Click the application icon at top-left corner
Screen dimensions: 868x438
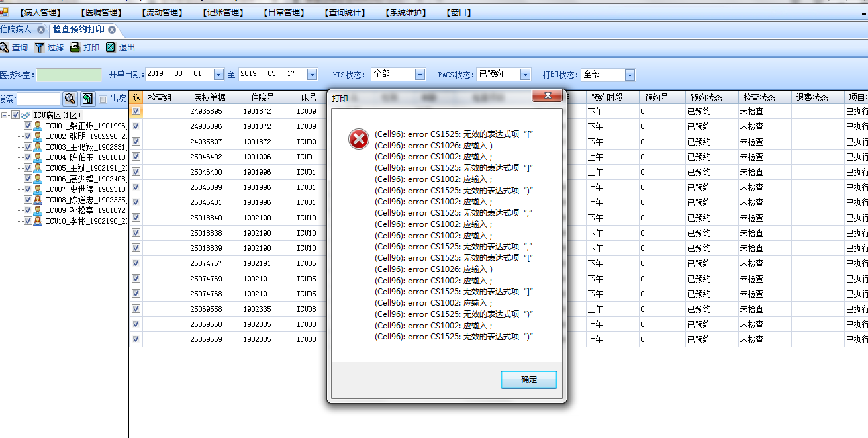4,12
